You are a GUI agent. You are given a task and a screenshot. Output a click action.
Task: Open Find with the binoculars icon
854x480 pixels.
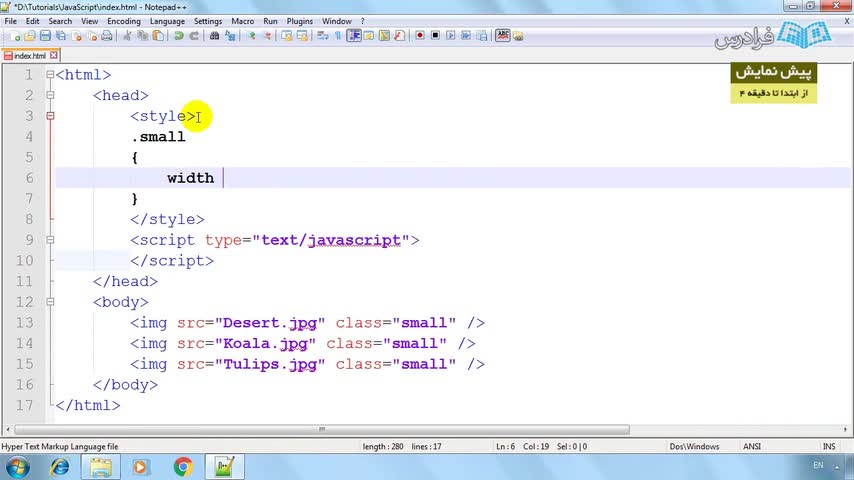(x=214, y=36)
